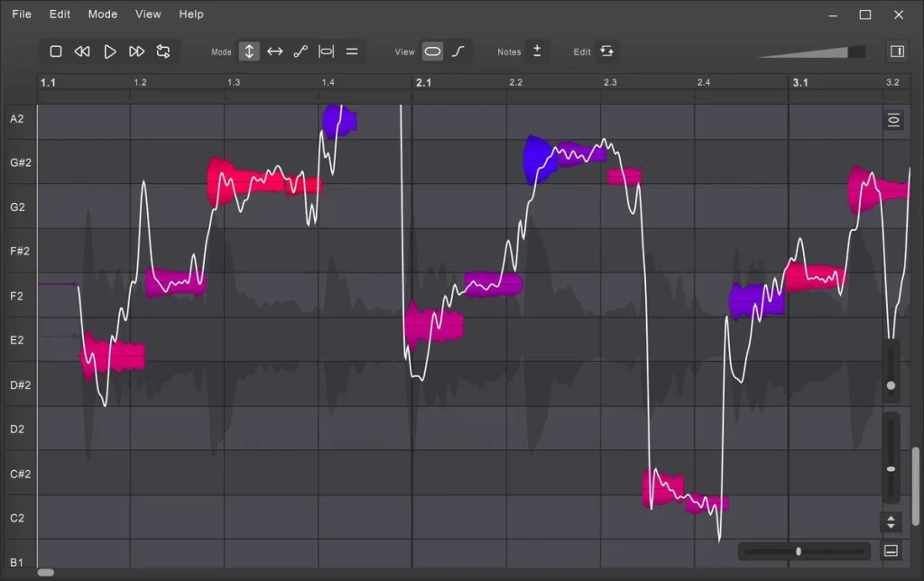Toggle the side panel icon at top right
This screenshot has width=924, height=581.
(x=897, y=51)
